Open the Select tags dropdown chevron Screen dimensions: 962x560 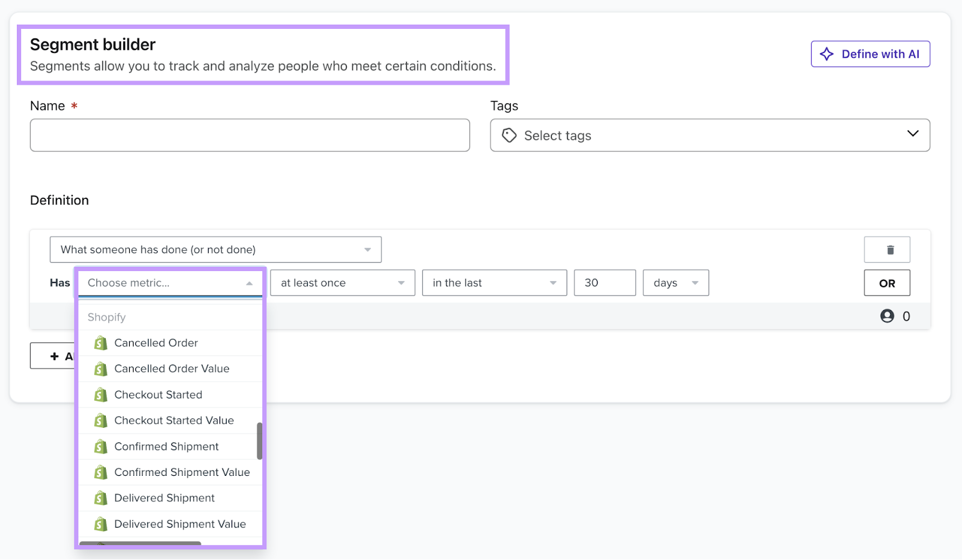click(x=913, y=135)
